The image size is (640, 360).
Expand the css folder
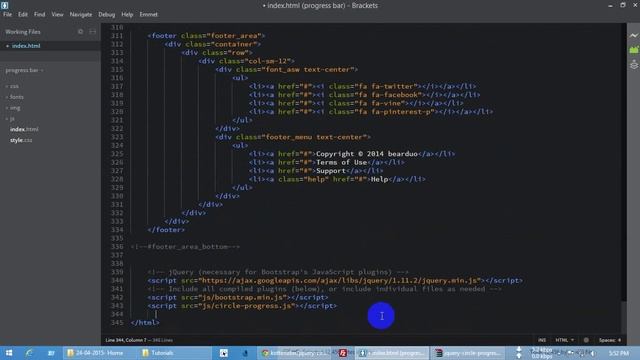(12, 86)
